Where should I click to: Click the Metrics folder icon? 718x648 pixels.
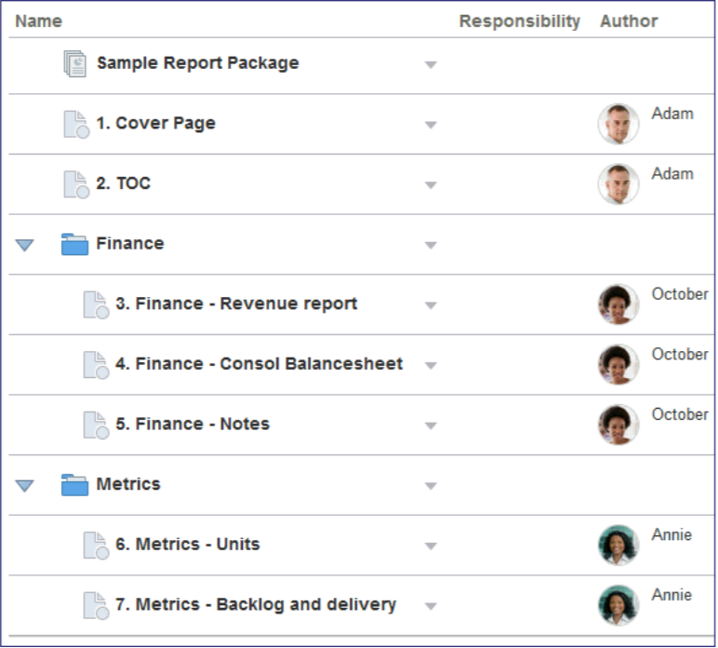(75, 485)
